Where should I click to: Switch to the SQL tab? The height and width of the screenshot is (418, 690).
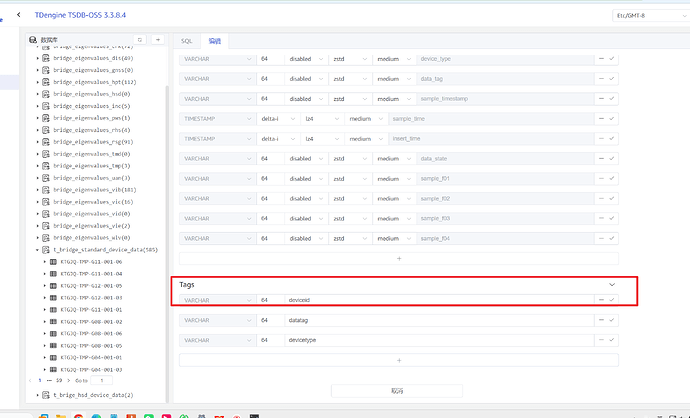(x=186, y=41)
